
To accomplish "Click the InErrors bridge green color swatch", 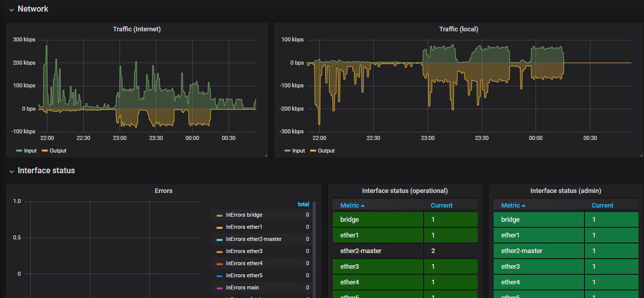I will pyautogui.click(x=219, y=215).
